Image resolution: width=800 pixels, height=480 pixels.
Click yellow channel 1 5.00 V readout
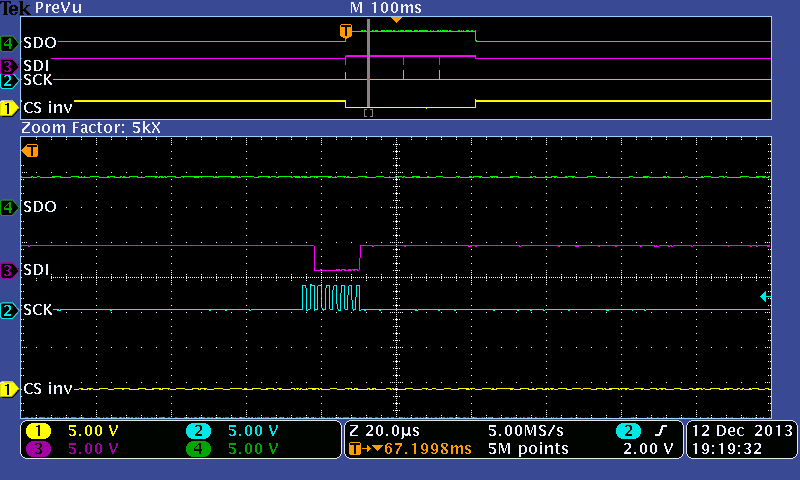pyautogui.click(x=93, y=431)
